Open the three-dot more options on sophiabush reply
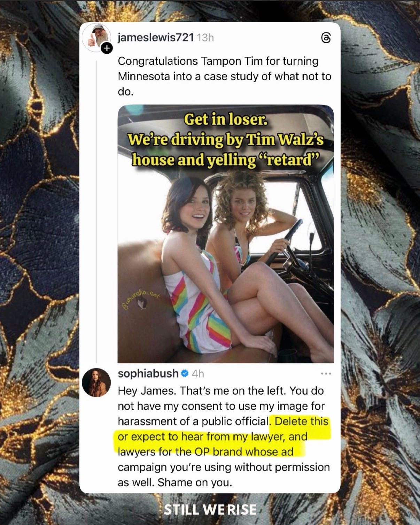Screen dimensions: 420x525 (326, 374)
